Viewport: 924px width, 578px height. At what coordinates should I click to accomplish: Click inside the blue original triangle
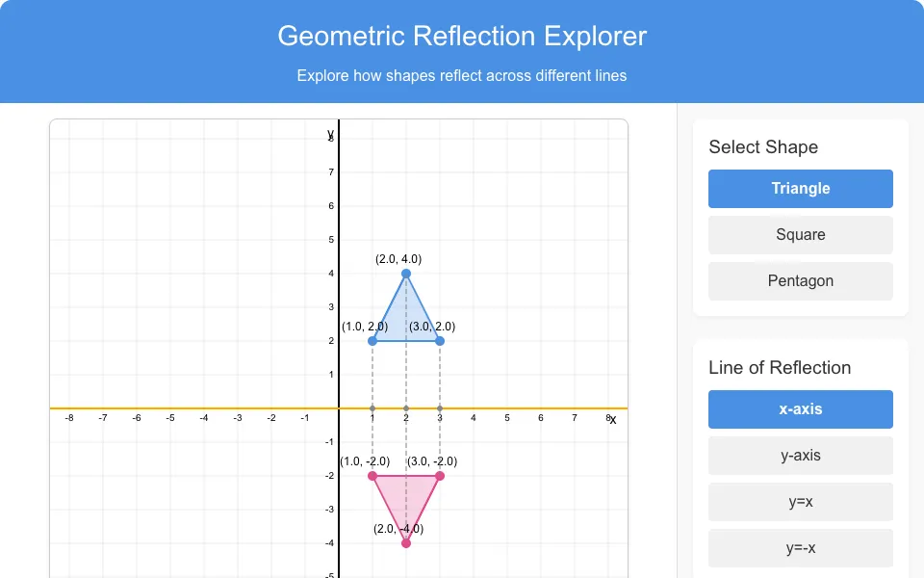click(406, 319)
